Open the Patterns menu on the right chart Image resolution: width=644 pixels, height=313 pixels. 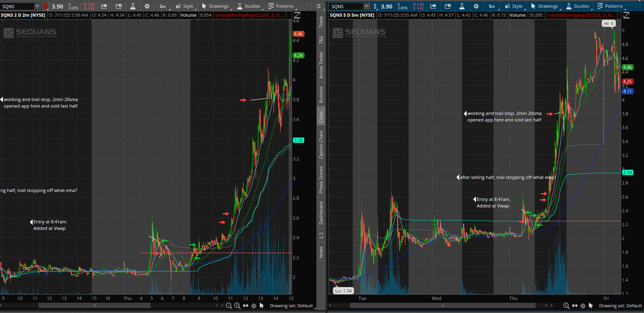(610, 6)
